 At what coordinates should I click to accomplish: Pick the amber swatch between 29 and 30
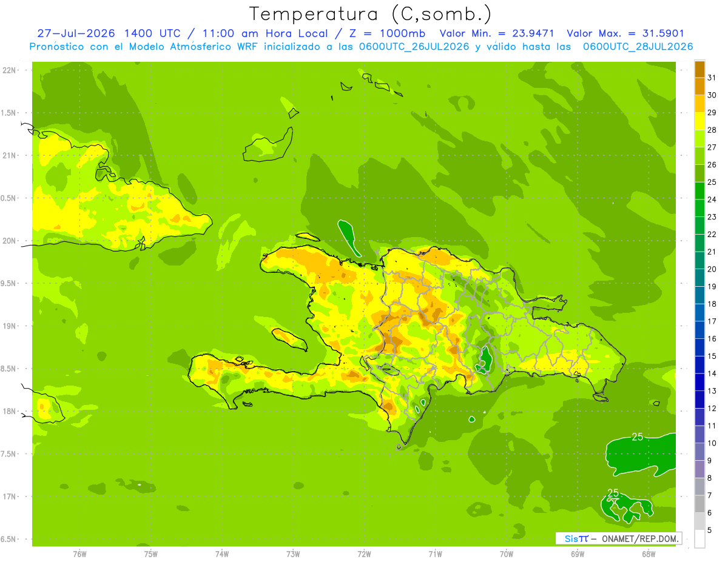point(699,104)
